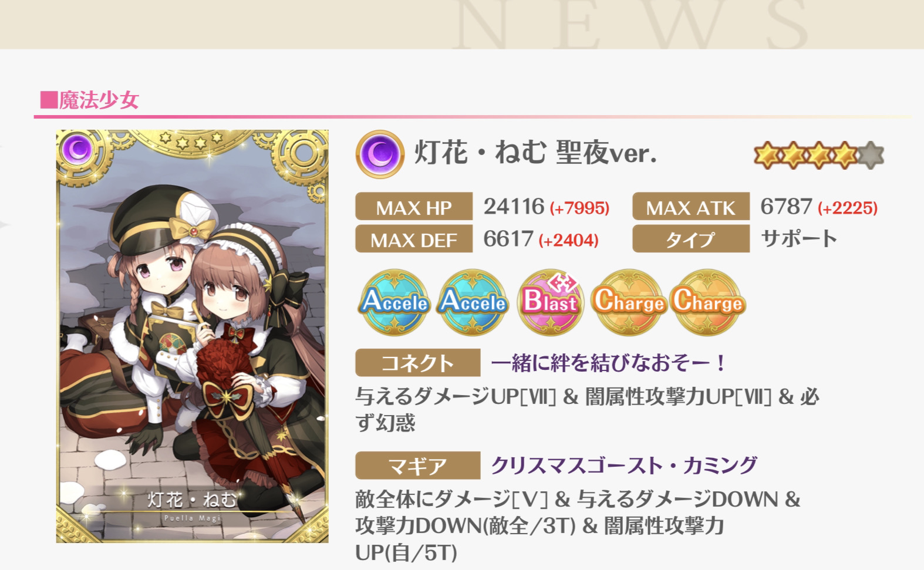The image size is (924, 570).
Task: Click the five-star rarity rating icons
Action: click(818, 155)
